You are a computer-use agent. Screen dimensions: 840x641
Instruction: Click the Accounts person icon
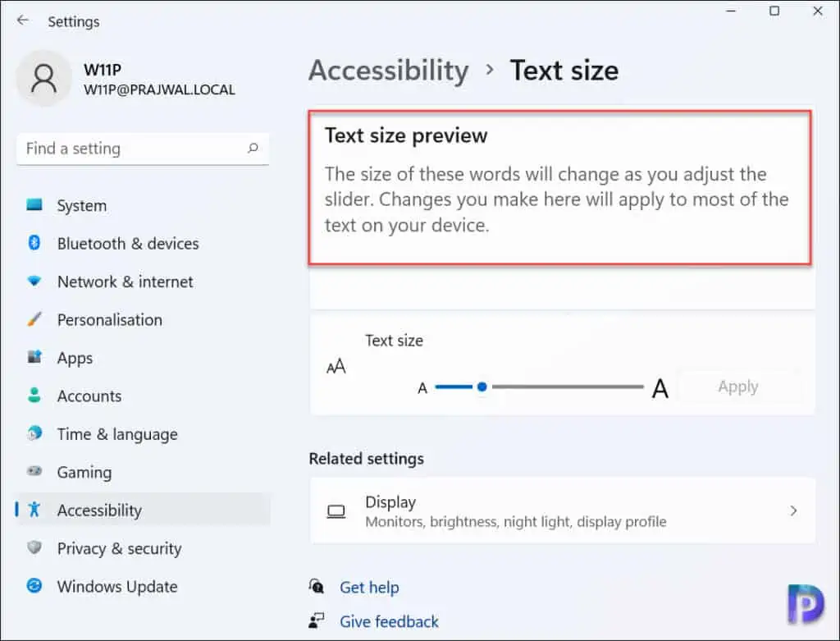[34, 396]
